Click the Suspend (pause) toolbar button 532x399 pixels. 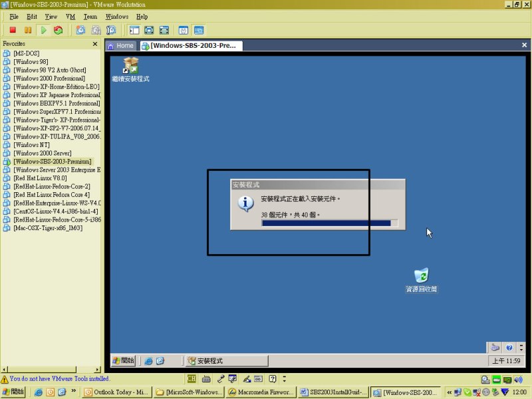(x=28, y=30)
